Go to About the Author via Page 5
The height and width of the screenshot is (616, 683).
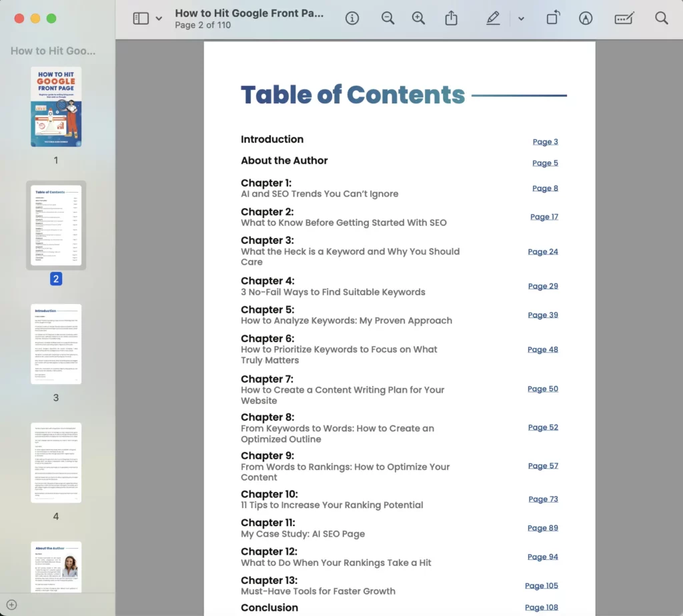tap(546, 163)
